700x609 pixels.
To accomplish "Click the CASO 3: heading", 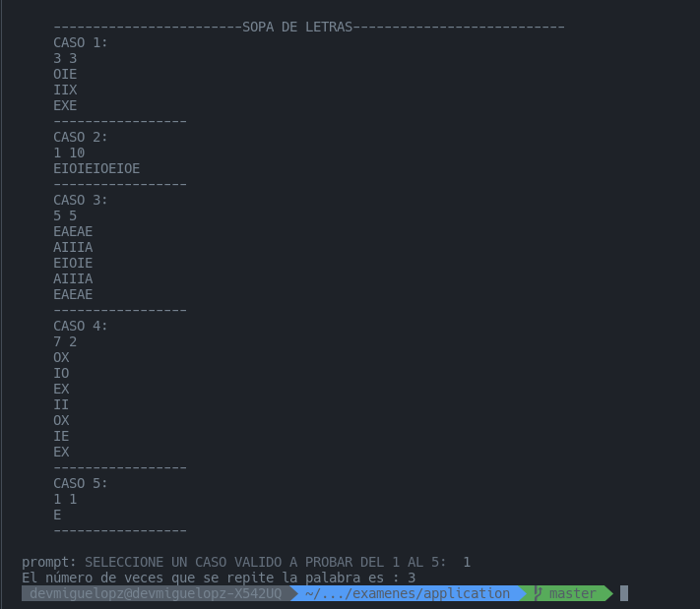I will pyautogui.click(x=81, y=200).
